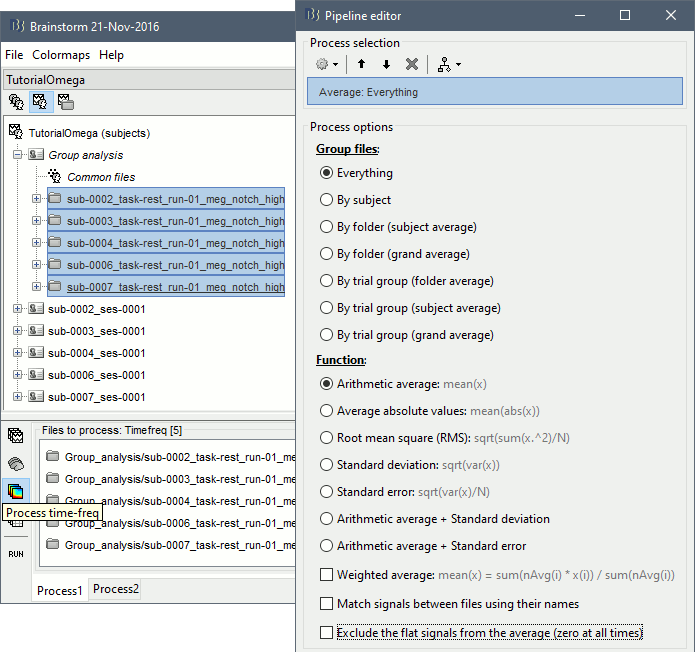Select the Process sources icon
The image size is (695, 652).
click(16, 463)
